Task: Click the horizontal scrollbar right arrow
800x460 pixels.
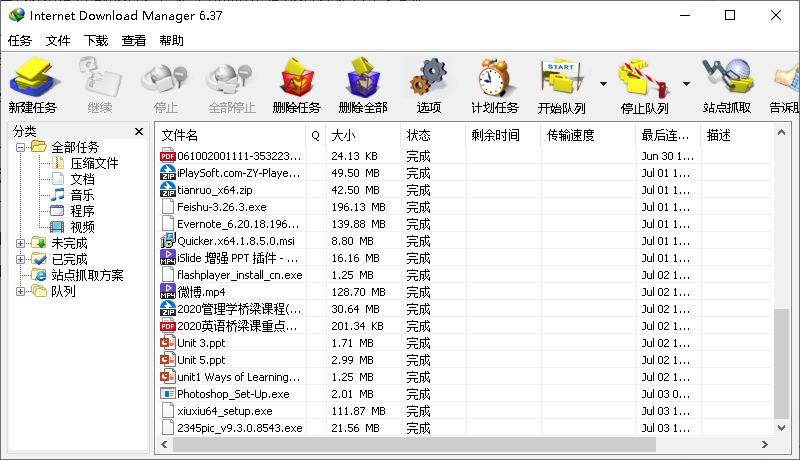Action: tap(765, 445)
